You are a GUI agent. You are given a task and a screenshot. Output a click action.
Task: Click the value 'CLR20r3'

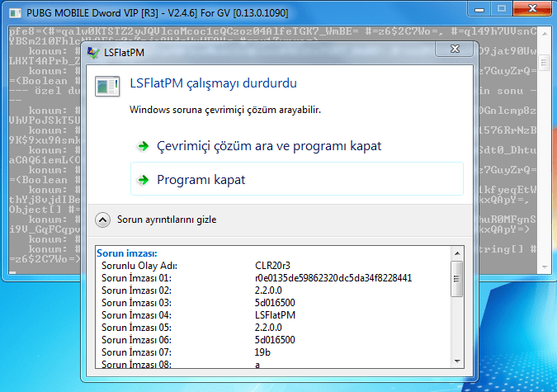pos(272,266)
